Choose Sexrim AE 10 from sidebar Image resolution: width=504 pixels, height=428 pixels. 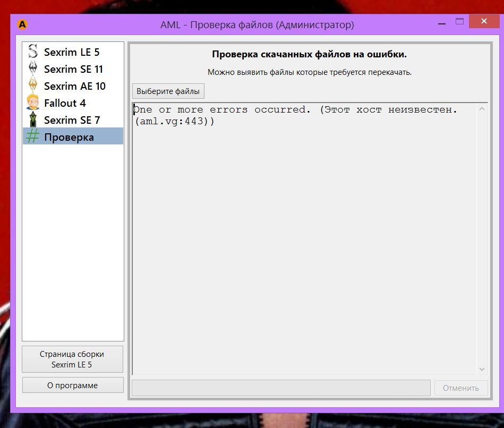click(x=74, y=86)
